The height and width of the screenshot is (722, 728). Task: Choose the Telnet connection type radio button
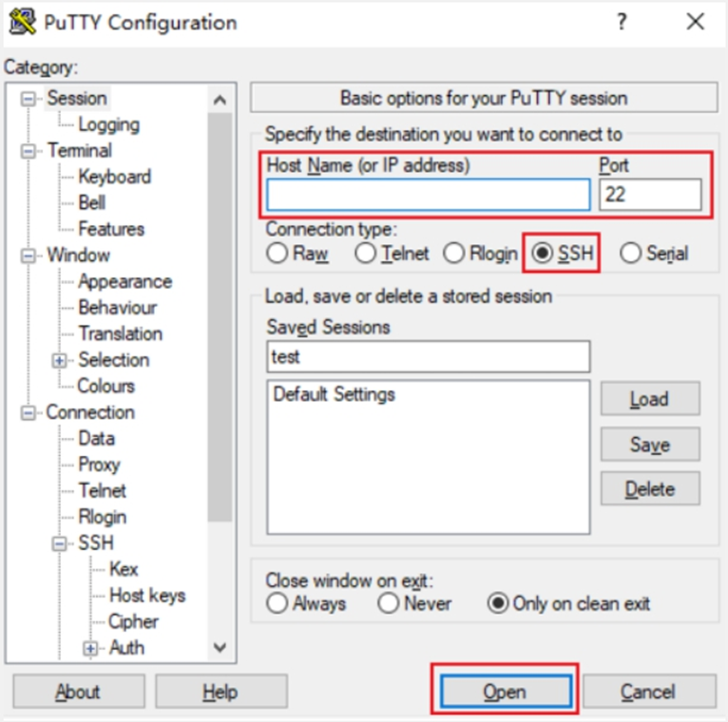click(366, 254)
